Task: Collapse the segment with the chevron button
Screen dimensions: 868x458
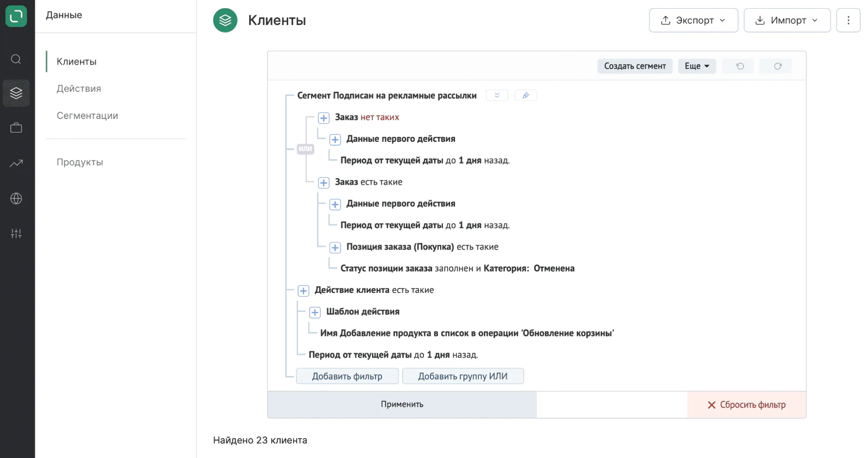Action: coord(497,96)
